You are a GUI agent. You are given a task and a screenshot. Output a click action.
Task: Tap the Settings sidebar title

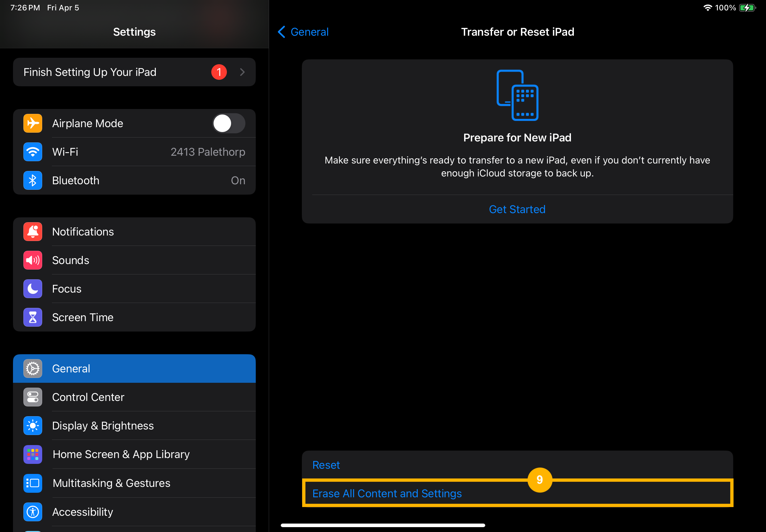134,32
